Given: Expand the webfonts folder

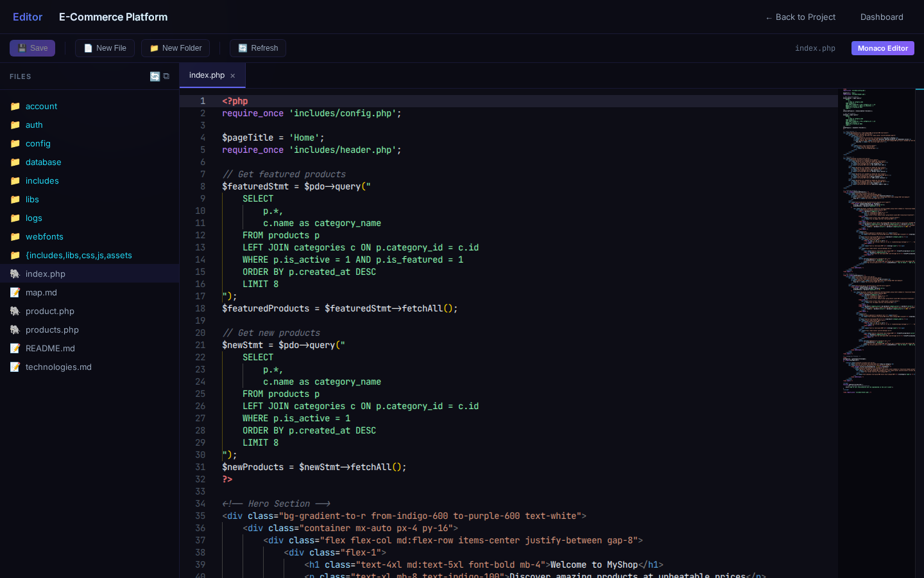Looking at the screenshot, I should tap(44, 236).
